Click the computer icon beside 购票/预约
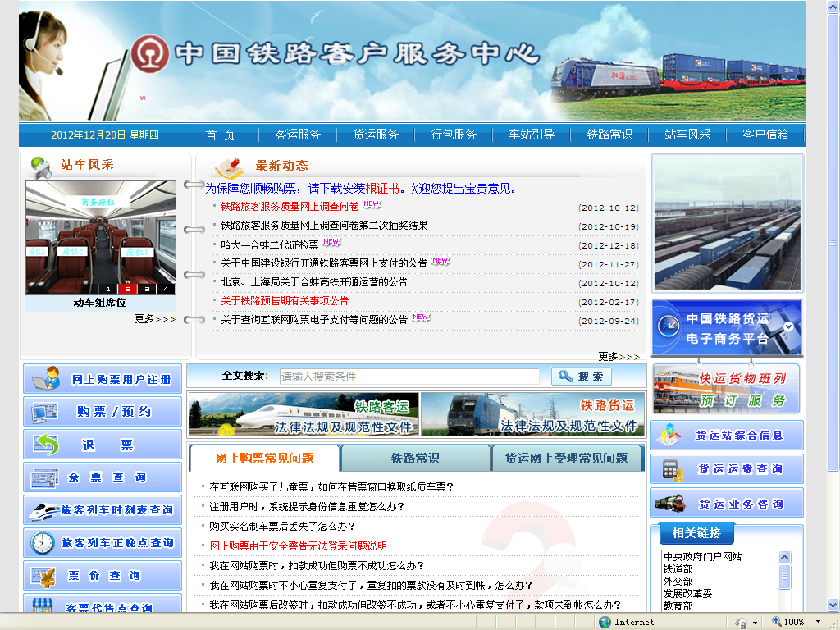This screenshot has height=630, width=840. 45,412
